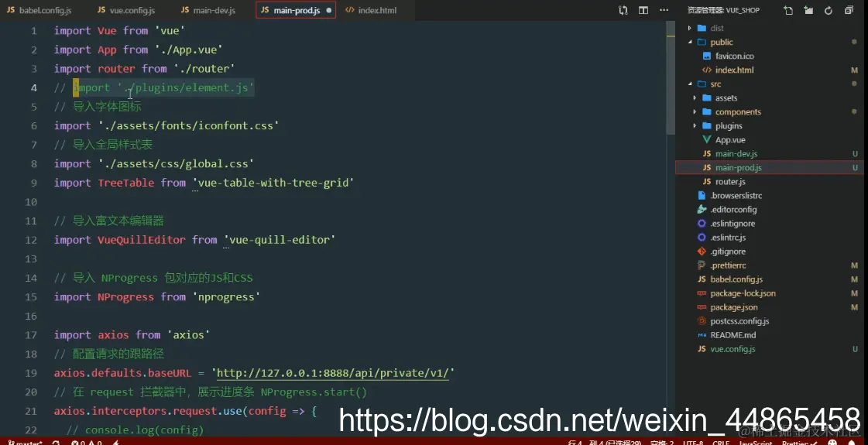Click the markdown icon beside README.md
This screenshot has width=868, height=445.
tap(702, 335)
